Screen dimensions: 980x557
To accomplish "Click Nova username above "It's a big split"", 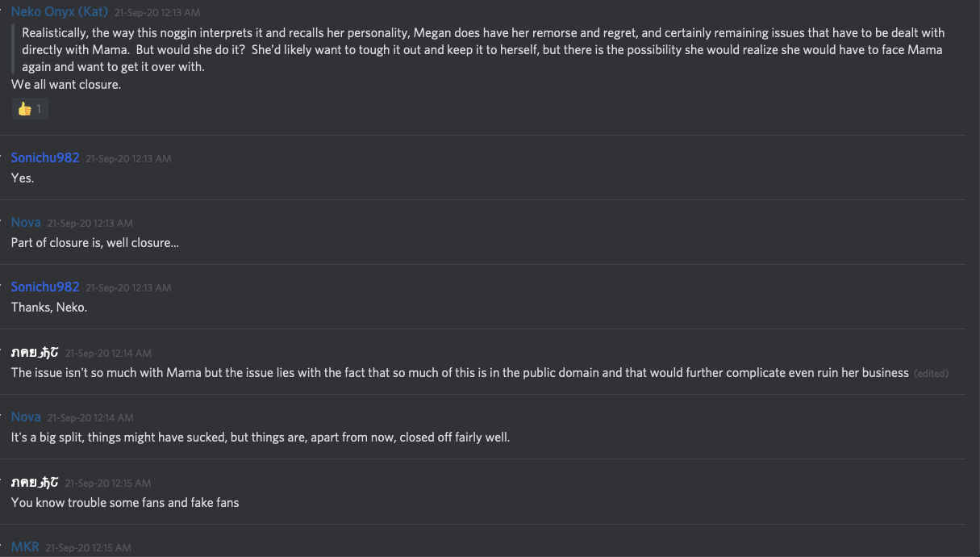I will pos(26,417).
